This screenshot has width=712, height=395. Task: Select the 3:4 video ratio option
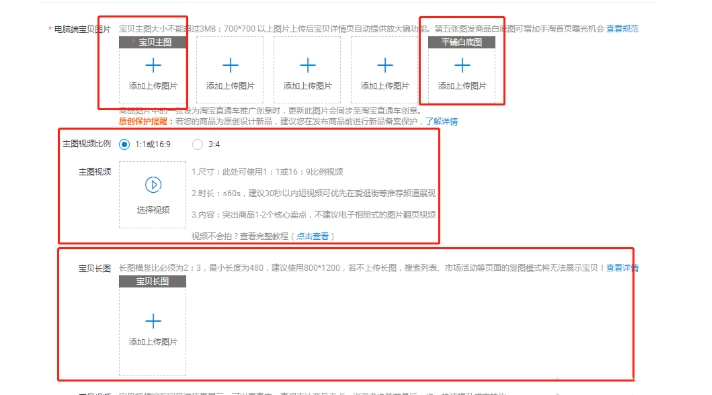(197, 144)
